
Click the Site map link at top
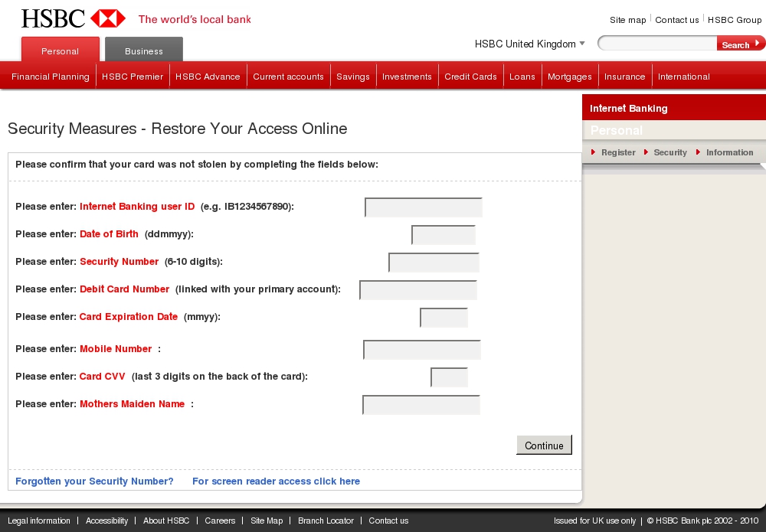(x=628, y=20)
